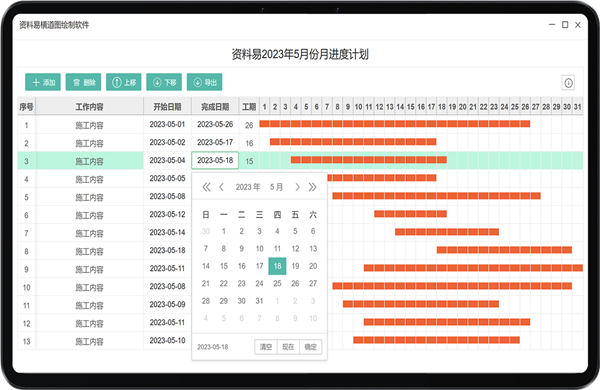600x390 pixels.
Task: Click duration value 16 in row 2
Action: click(x=249, y=143)
